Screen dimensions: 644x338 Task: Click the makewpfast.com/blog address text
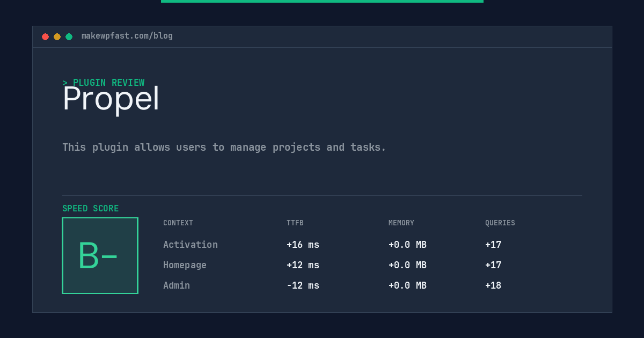tap(127, 36)
